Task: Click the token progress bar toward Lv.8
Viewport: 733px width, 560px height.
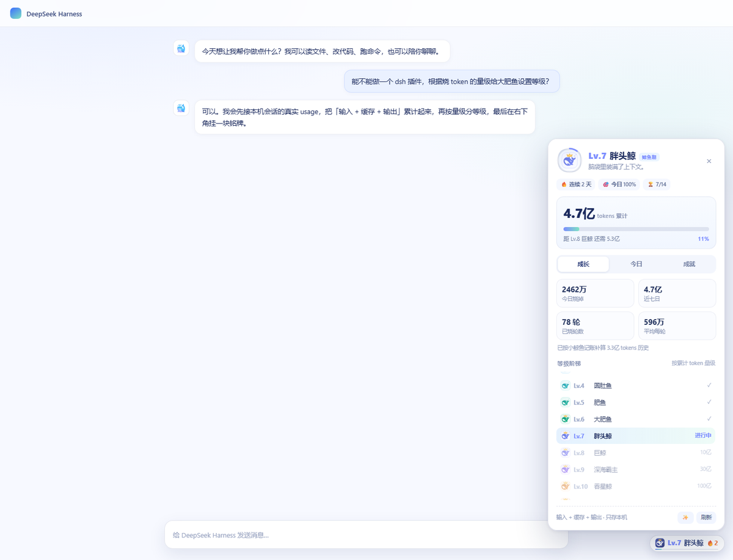Action: [x=636, y=229]
